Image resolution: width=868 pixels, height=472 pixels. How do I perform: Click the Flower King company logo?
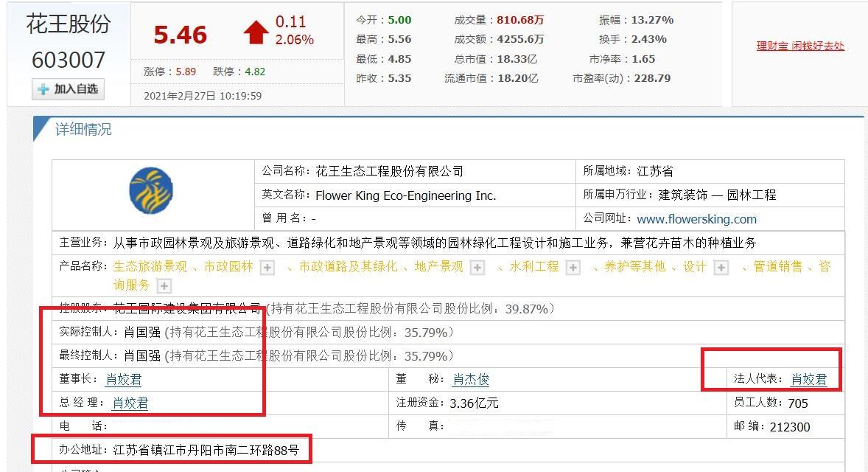[x=151, y=191]
